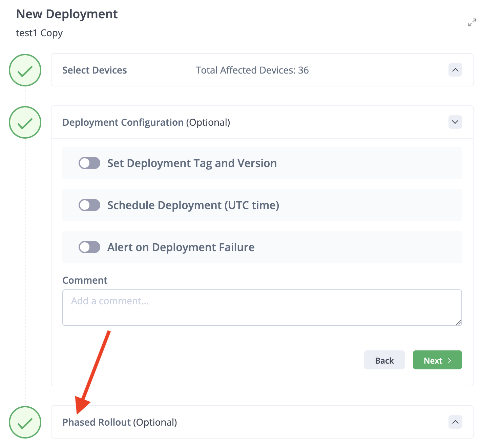
Task: Click the Phased Rollout step checkmark circle
Action: point(25,422)
